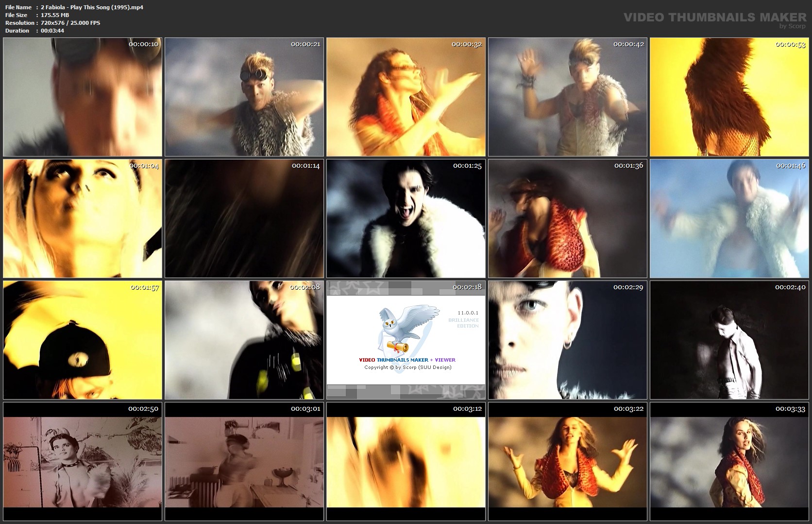Open the thumbnail at 00:00:10
The height and width of the screenshot is (524, 812).
(x=83, y=97)
